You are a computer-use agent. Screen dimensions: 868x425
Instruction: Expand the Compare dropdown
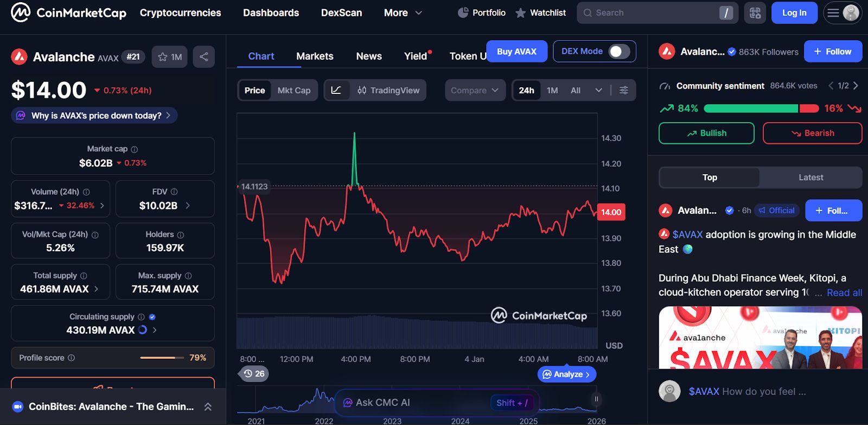pyautogui.click(x=475, y=90)
